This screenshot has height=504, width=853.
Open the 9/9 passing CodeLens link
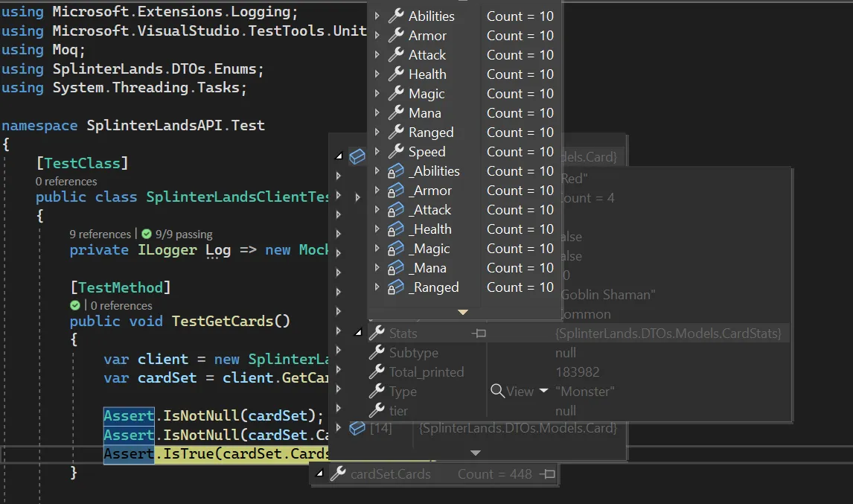[x=184, y=234]
